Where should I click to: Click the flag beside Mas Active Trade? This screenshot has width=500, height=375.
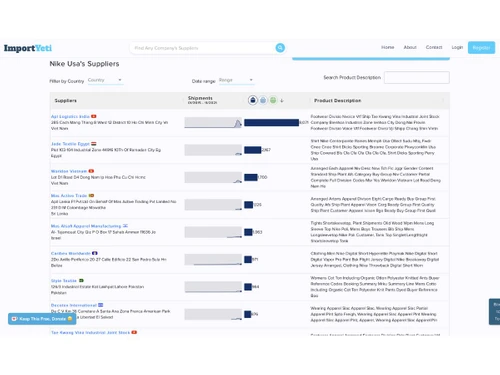(x=91, y=195)
